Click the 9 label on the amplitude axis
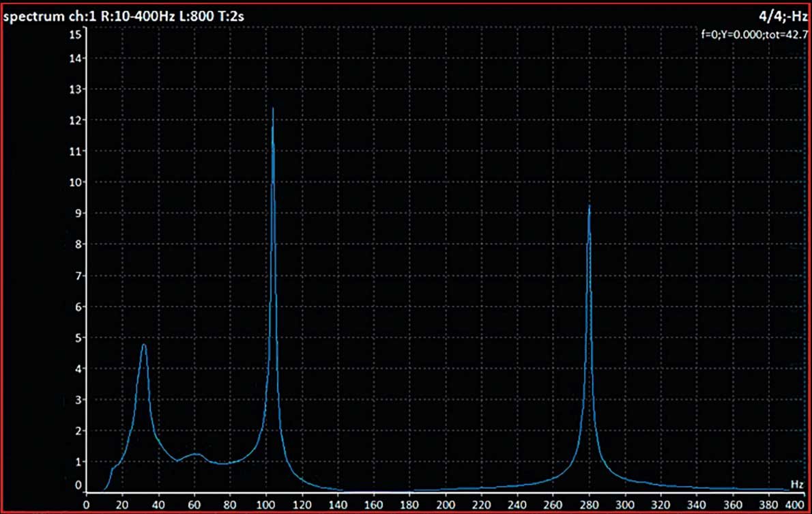The width and height of the screenshot is (812, 514). [78, 213]
